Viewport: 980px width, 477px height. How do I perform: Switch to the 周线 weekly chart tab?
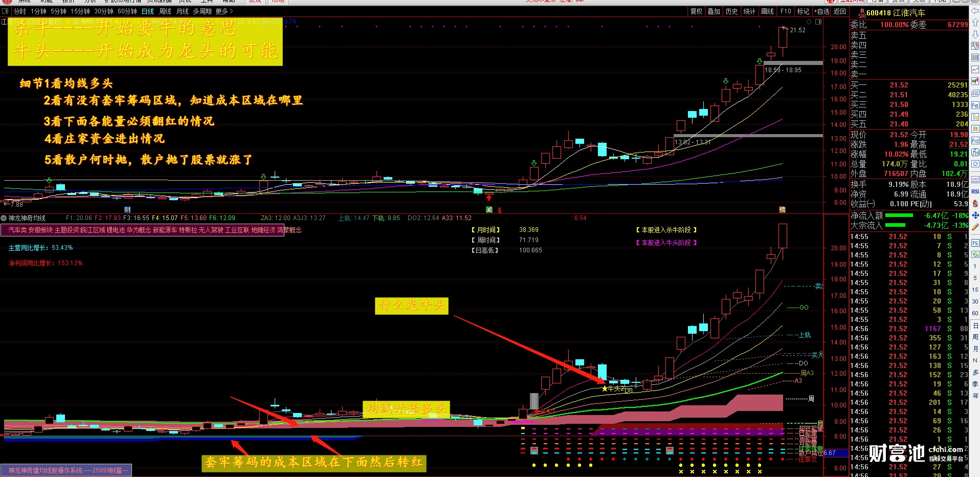165,11
